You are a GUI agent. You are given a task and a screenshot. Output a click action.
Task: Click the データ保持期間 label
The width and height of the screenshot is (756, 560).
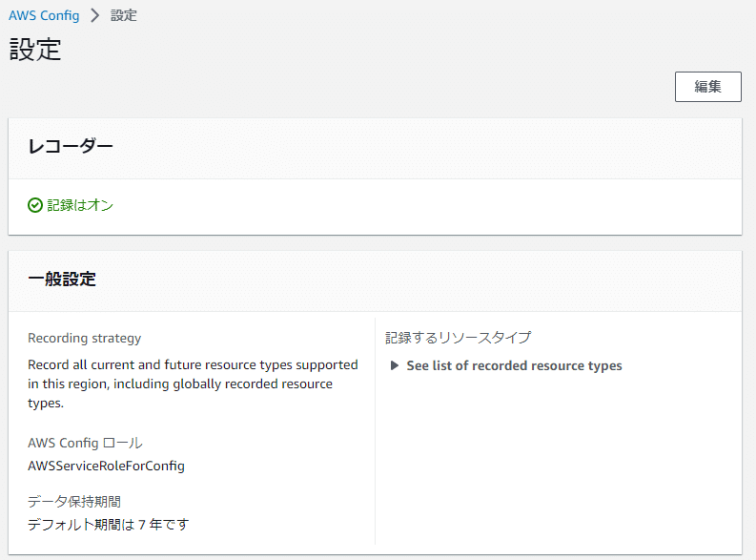tap(74, 502)
